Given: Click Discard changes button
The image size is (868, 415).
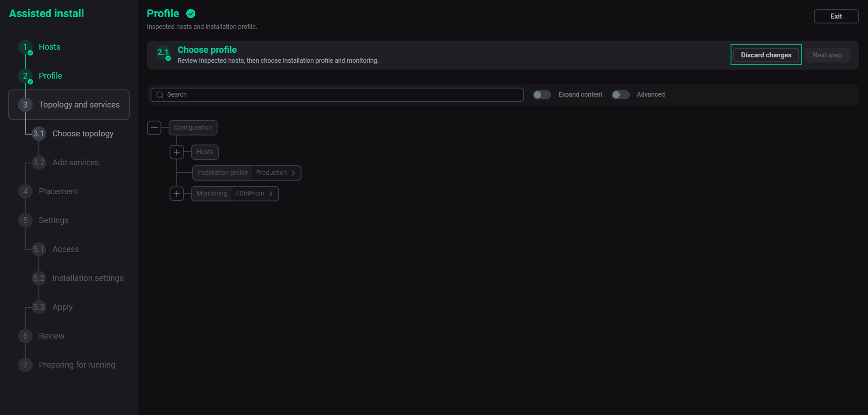Looking at the screenshot, I should point(766,55).
